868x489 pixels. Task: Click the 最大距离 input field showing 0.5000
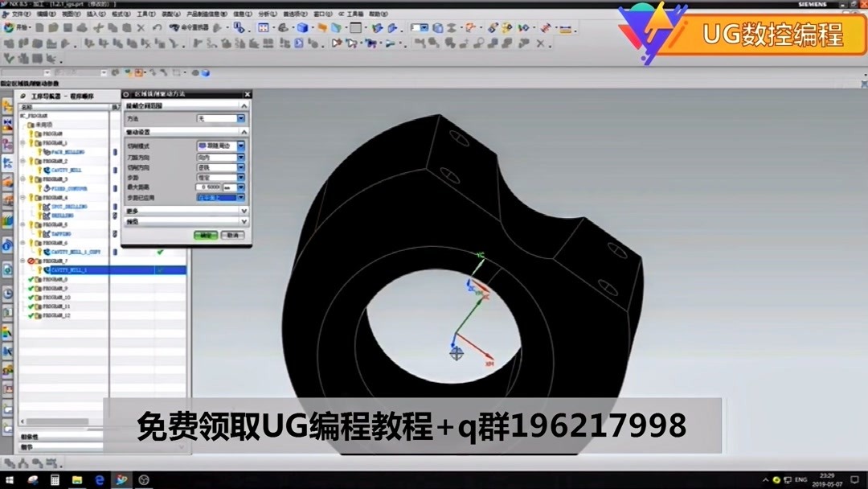click(x=209, y=187)
